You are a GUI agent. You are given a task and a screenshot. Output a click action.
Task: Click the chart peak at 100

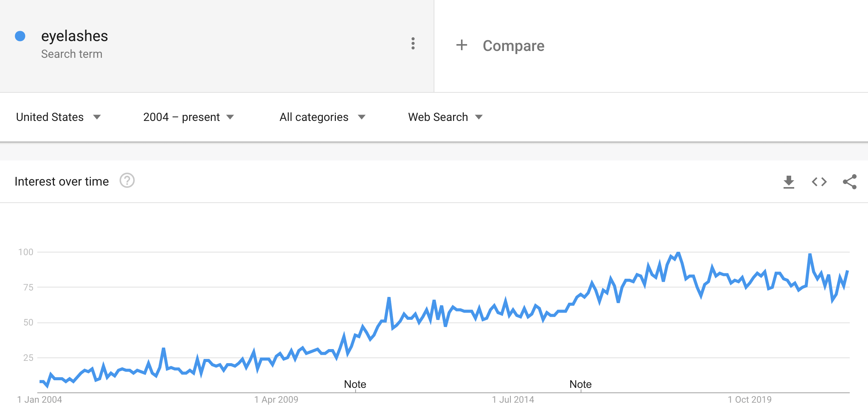point(678,252)
